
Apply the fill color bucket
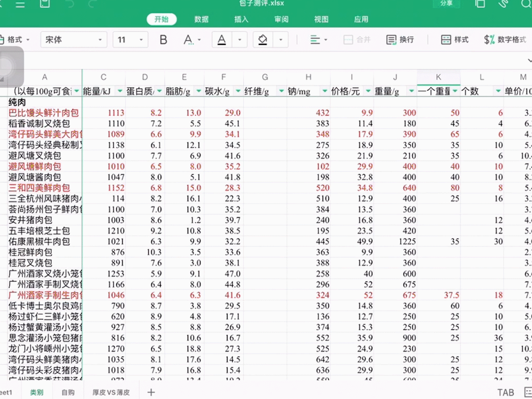pyautogui.click(x=263, y=40)
